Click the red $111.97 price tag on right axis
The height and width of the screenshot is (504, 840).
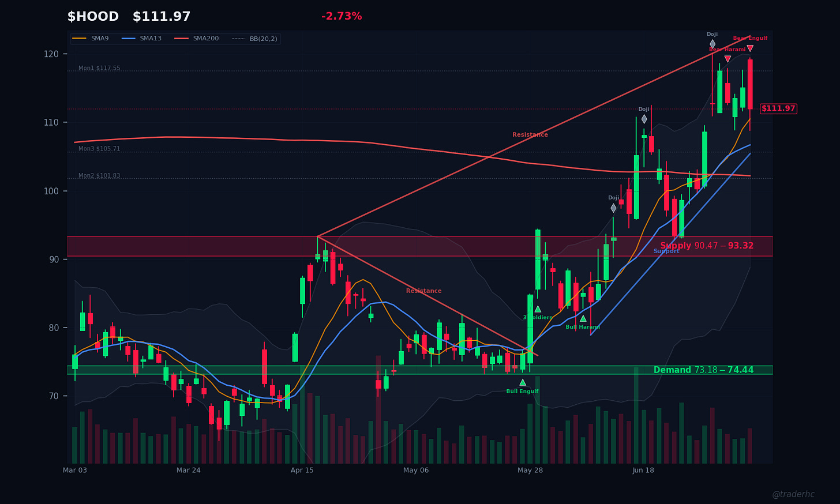[x=778, y=108]
